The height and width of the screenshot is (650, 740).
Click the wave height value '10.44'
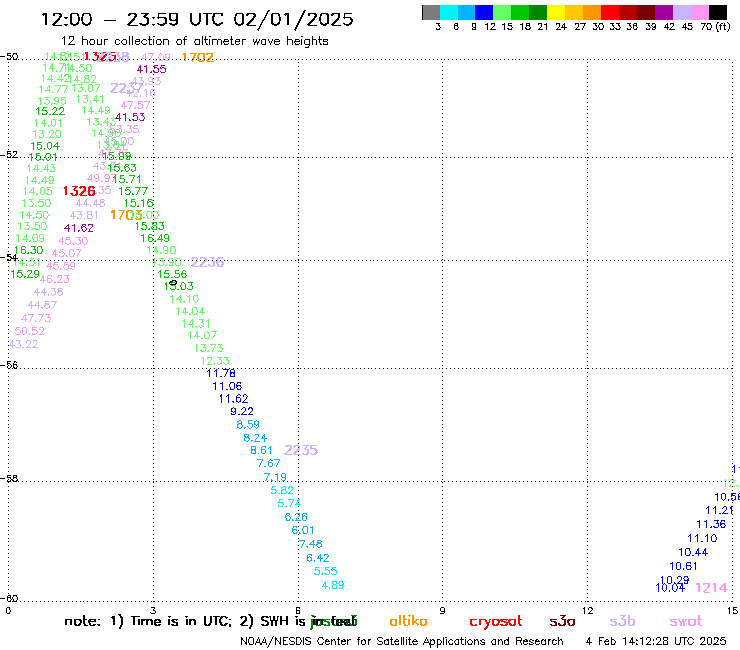coord(693,552)
